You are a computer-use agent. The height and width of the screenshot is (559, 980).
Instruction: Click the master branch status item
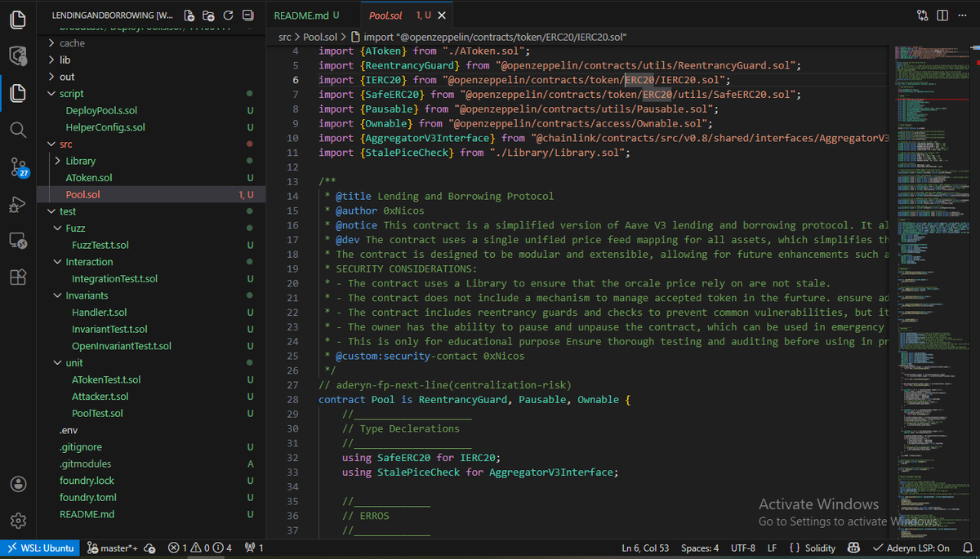coord(113,548)
